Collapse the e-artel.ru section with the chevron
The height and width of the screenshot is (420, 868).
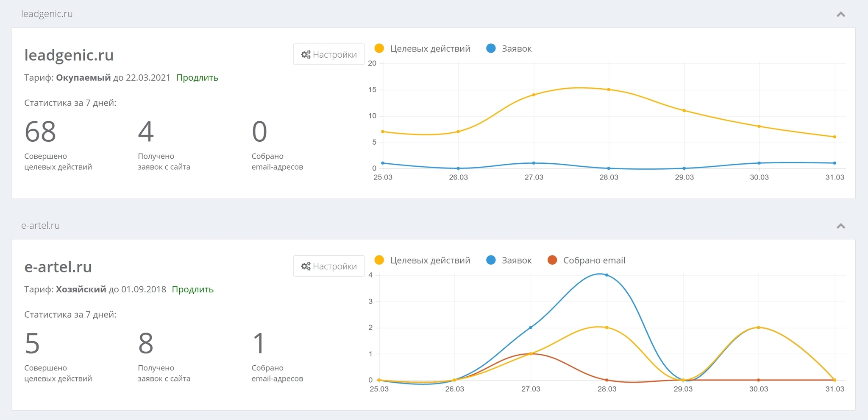(x=841, y=226)
